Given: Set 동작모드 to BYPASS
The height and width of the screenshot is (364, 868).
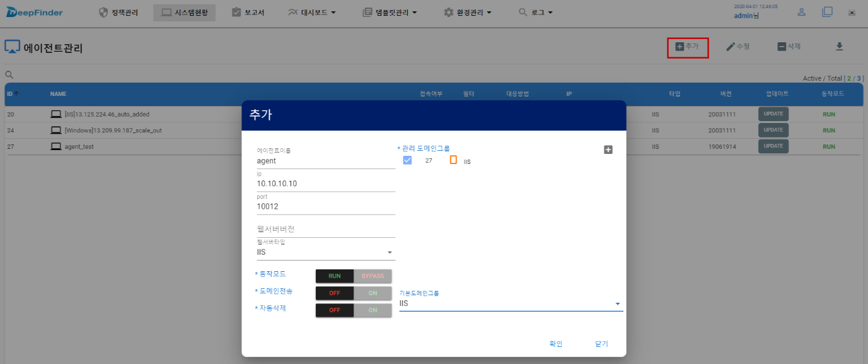Looking at the screenshot, I should click(x=373, y=276).
